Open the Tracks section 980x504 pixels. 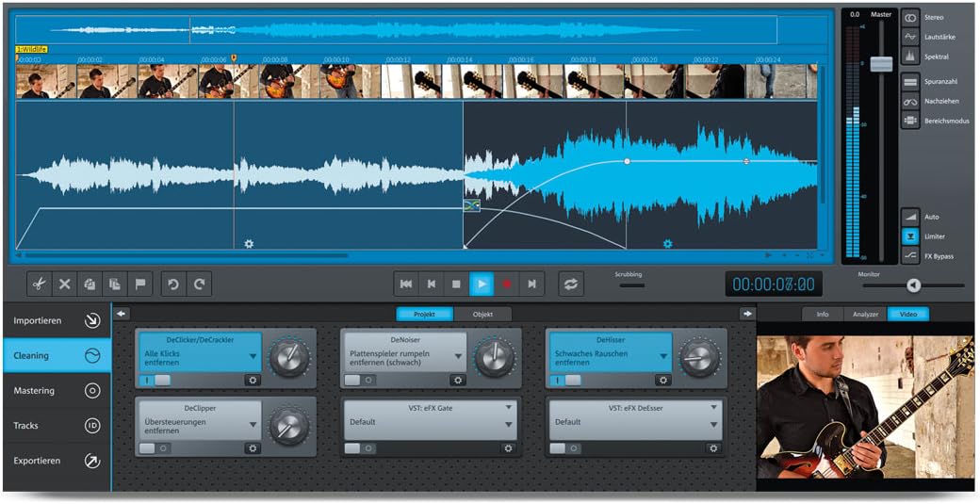click(x=57, y=425)
